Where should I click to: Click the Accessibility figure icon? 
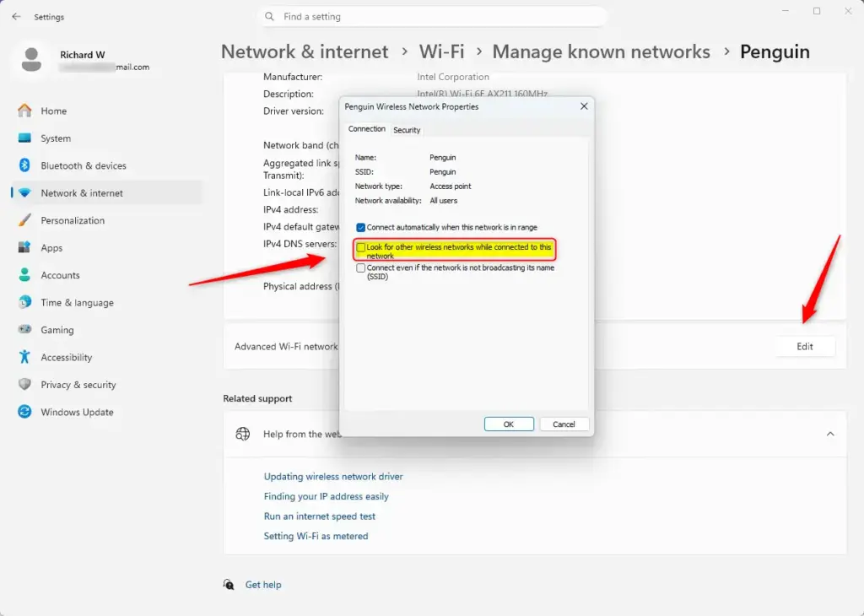24,356
